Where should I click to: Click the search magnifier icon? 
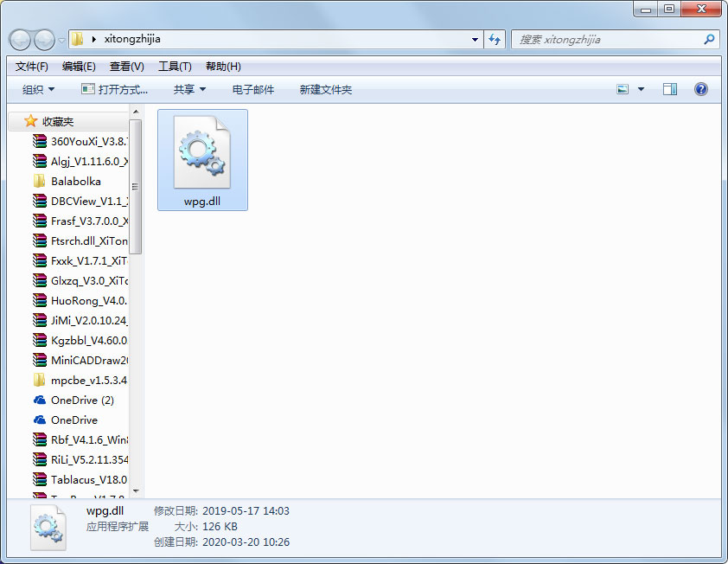click(x=709, y=39)
